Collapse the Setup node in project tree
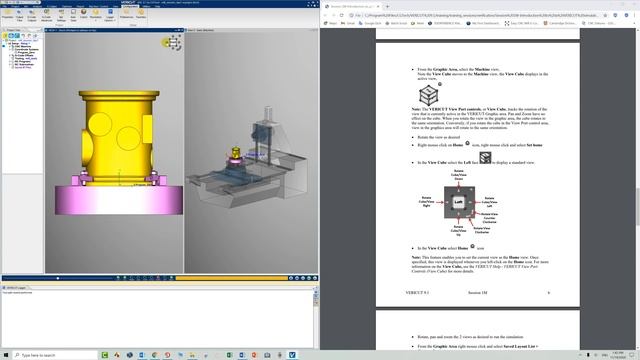Image resolution: width=640 pixels, height=360 pixels. click(7, 44)
